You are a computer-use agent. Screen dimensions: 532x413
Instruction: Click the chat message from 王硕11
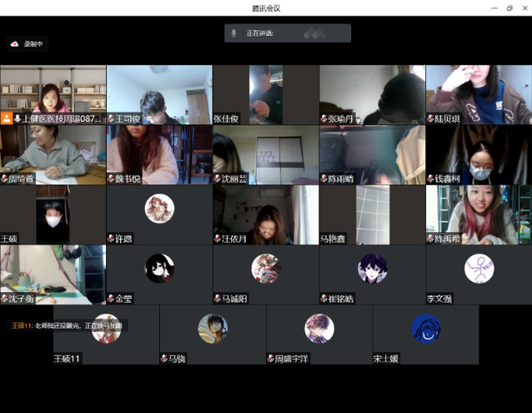pyautogui.click(x=66, y=325)
